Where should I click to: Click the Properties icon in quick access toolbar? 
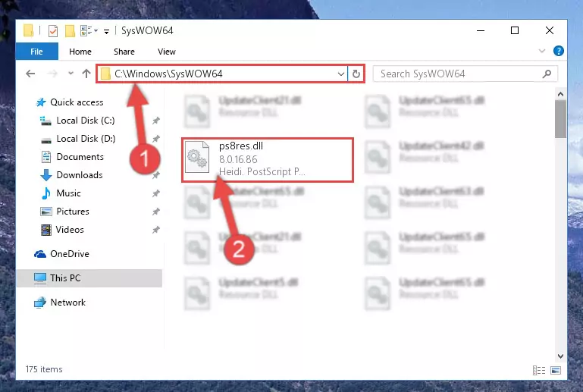tap(53, 31)
